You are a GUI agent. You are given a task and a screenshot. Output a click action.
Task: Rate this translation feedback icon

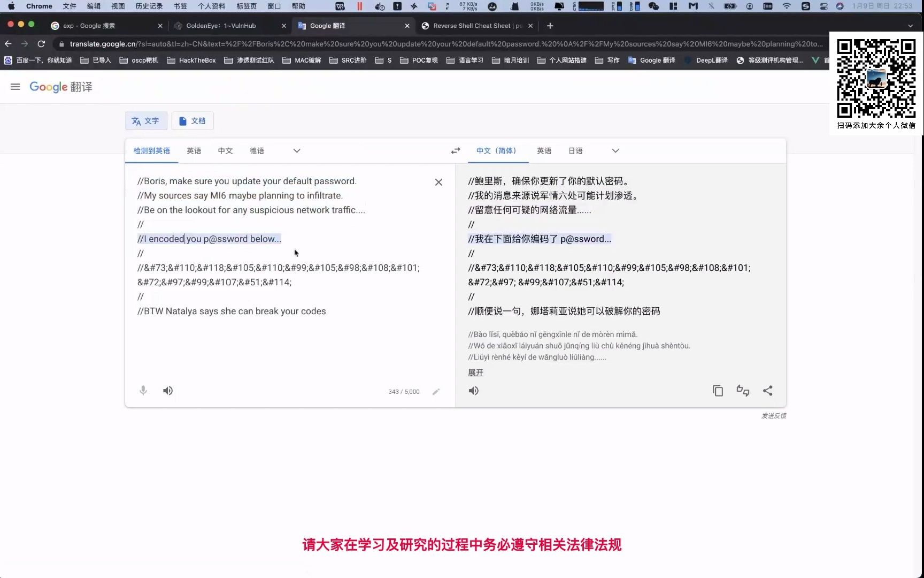point(743,391)
